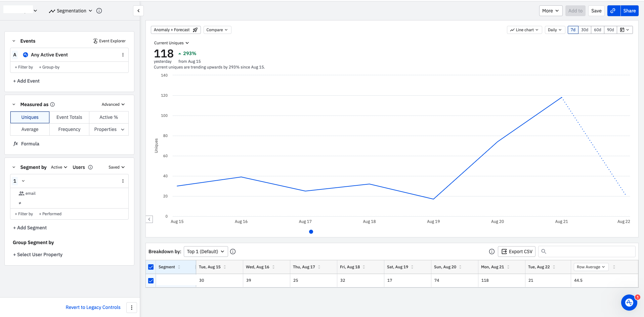Open the Amplitude help chat widget
Viewport: 644px width, 317px height.
point(629,303)
